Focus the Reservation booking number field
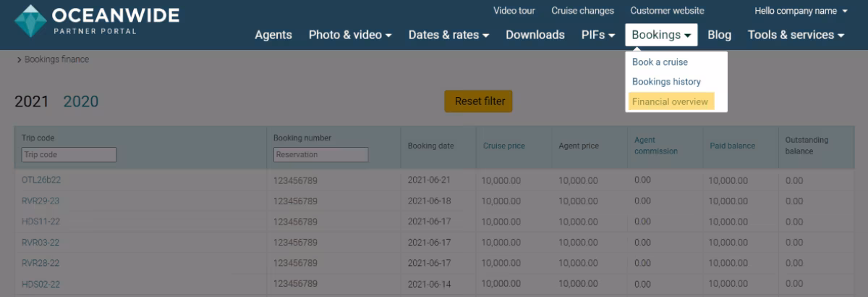 click(320, 154)
